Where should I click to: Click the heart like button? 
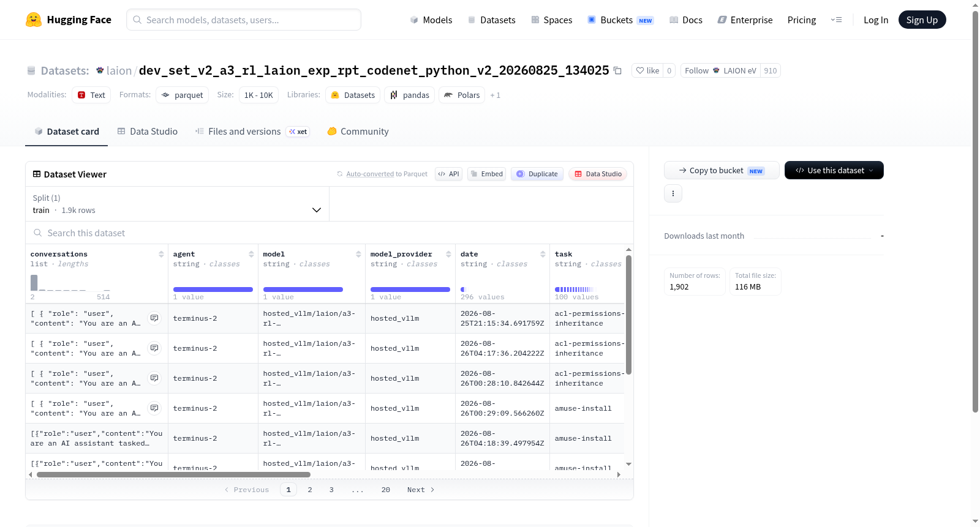(x=647, y=70)
